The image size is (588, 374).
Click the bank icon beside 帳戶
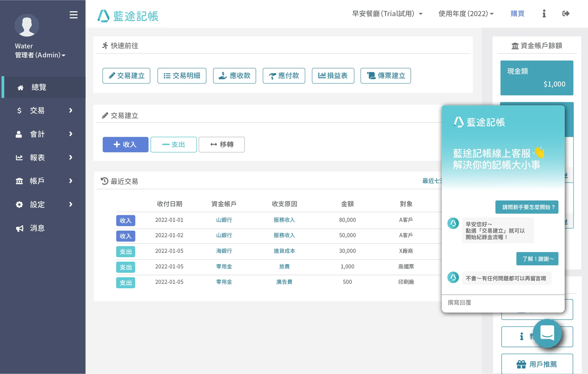click(x=19, y=181)
